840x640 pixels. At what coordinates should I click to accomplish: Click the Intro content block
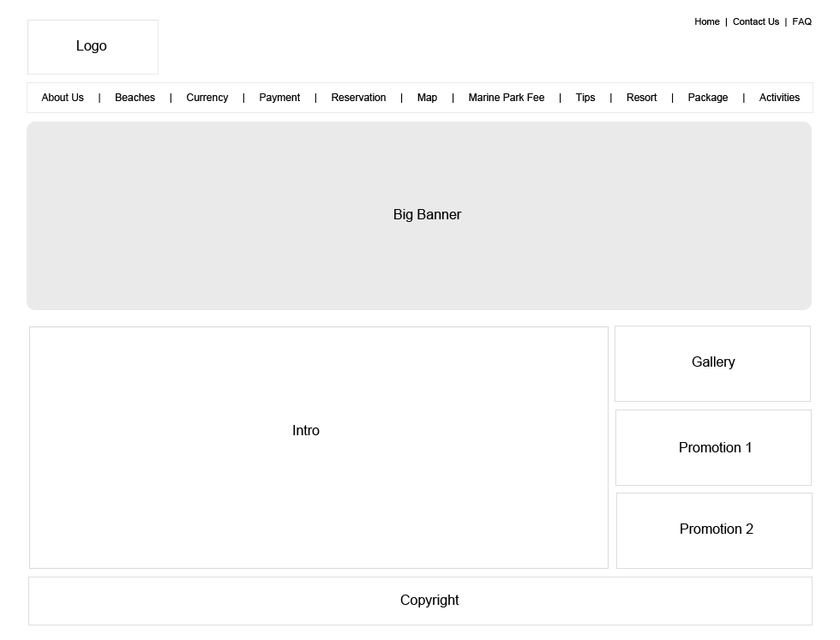(x=319, y=448)
